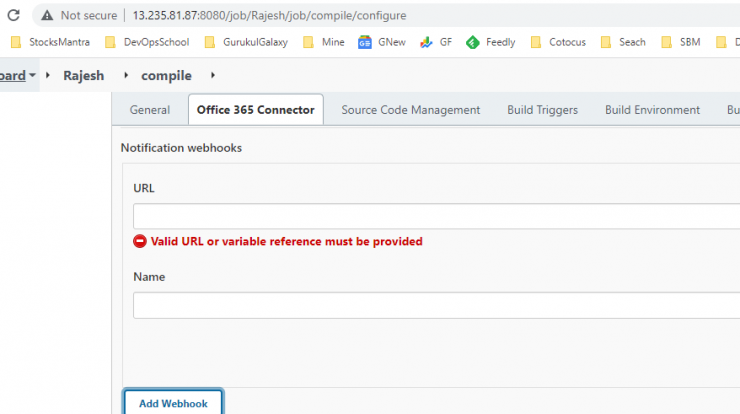Open the Cotocus bookmark folder

pos(558,42)
